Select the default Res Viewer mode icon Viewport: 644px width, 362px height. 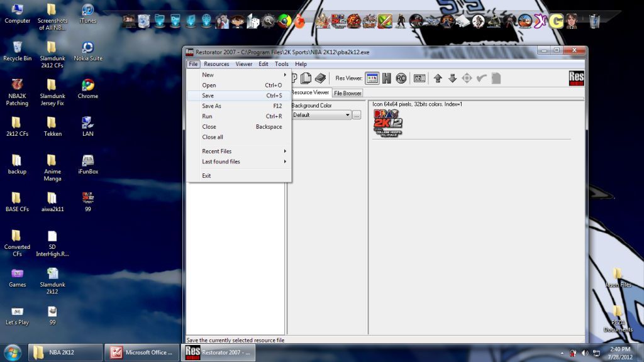click(372, 78)
